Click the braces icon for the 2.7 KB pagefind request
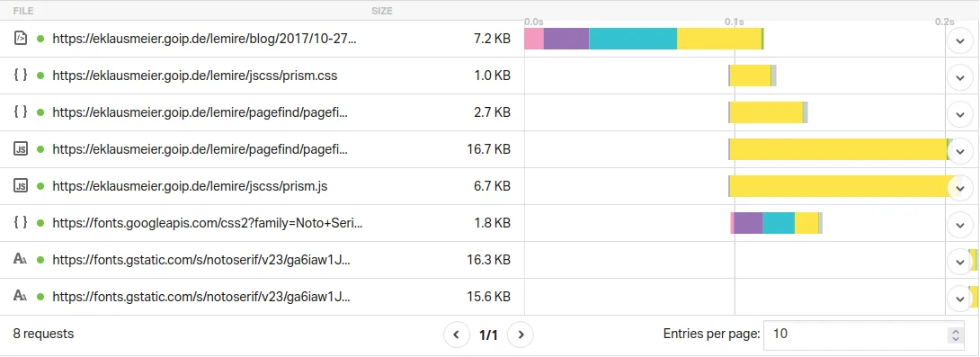 point(21,112)
